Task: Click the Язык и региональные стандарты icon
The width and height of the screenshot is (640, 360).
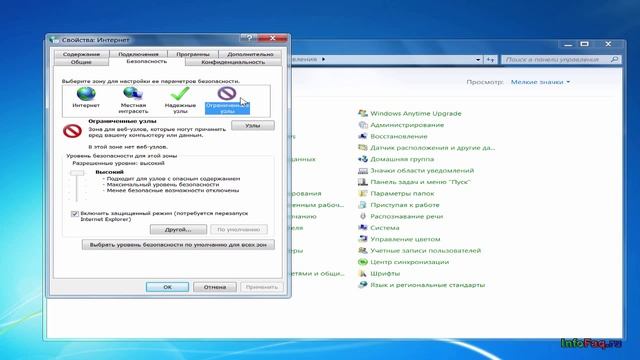Action: 362,284
